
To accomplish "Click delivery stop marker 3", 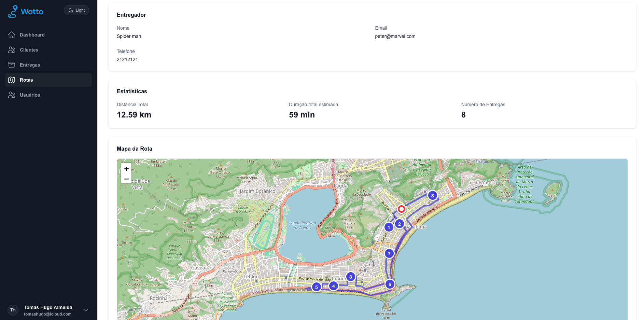I will coord(350,277).
